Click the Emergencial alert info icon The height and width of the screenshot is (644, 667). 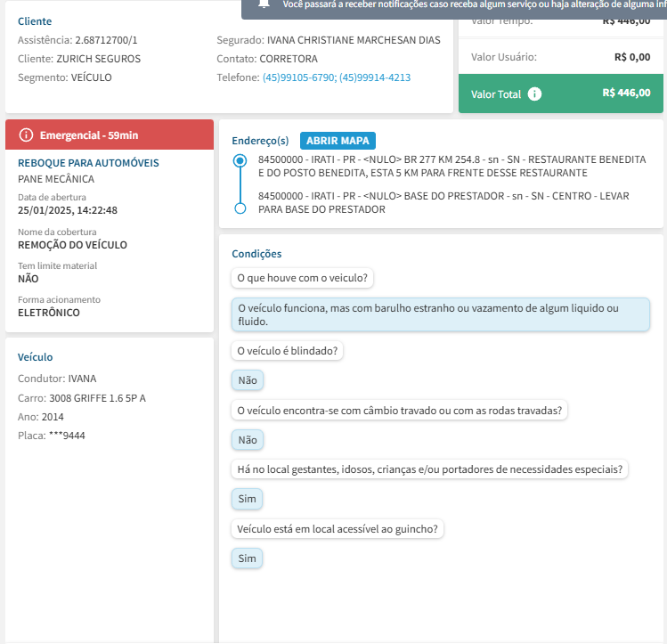pyautogui.click(x=26, y=135)
